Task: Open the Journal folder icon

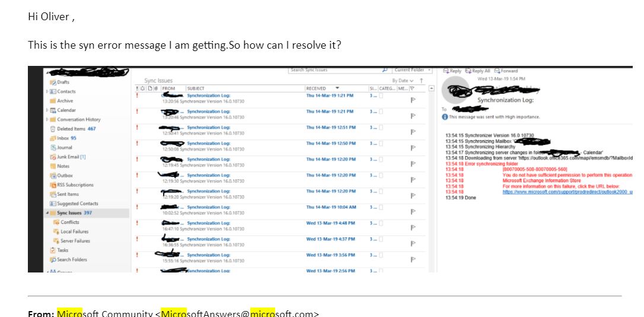Action: [x=53, y=148]
